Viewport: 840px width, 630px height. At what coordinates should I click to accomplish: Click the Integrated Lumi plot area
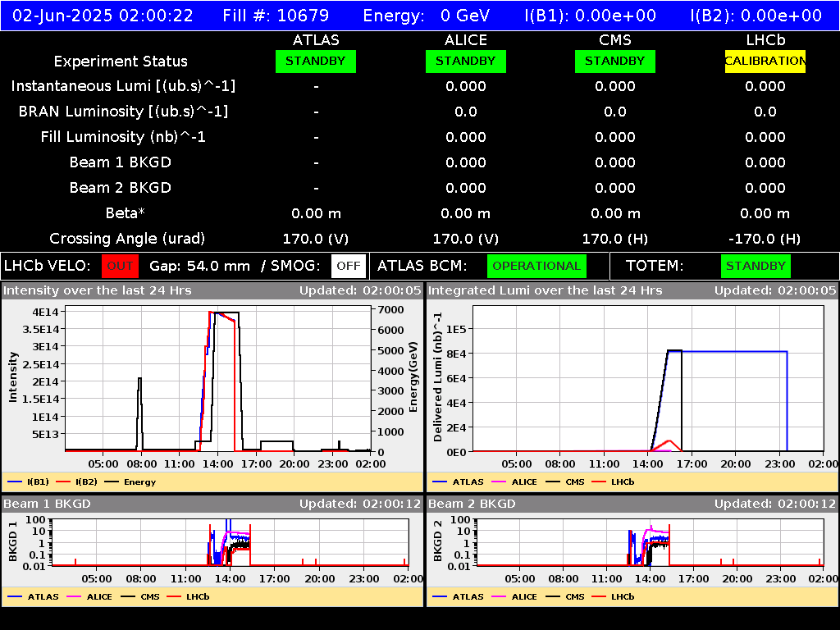(x=648, y=378)
